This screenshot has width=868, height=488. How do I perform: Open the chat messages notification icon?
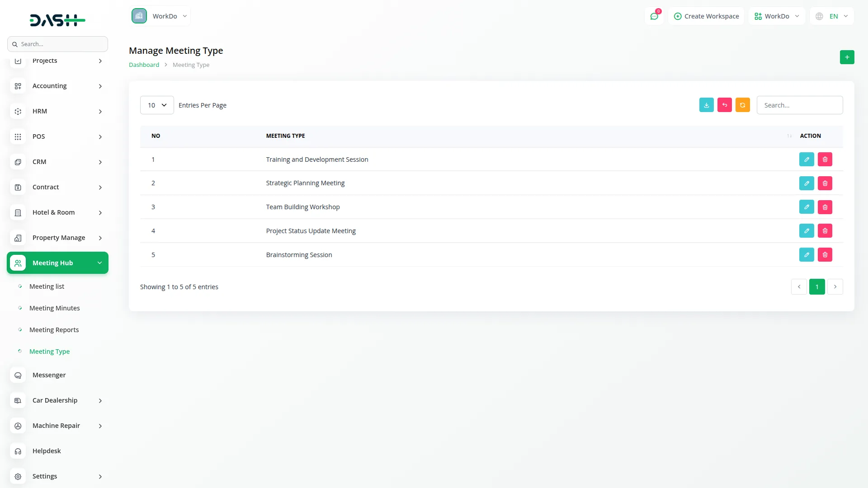pyautogui.click(x=654, y=16)
